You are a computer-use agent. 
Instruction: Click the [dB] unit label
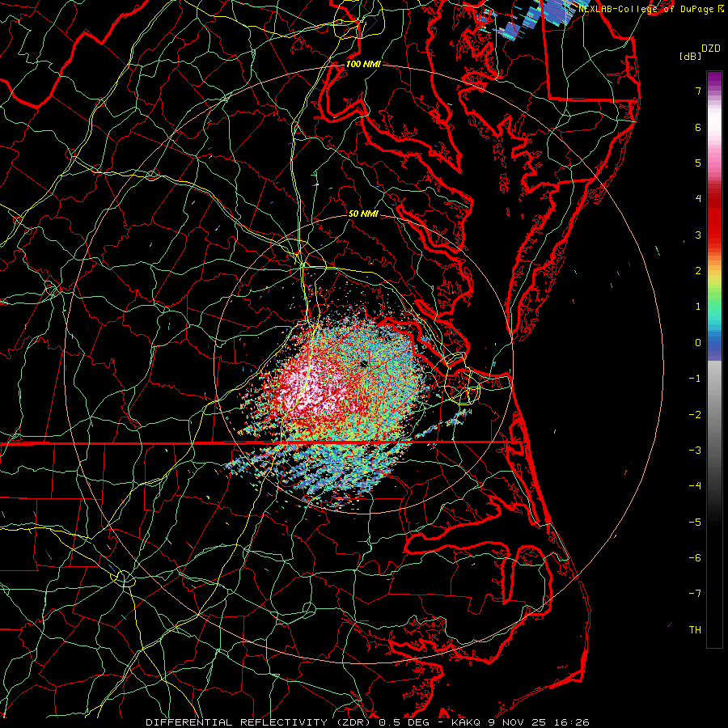(691, 56)
